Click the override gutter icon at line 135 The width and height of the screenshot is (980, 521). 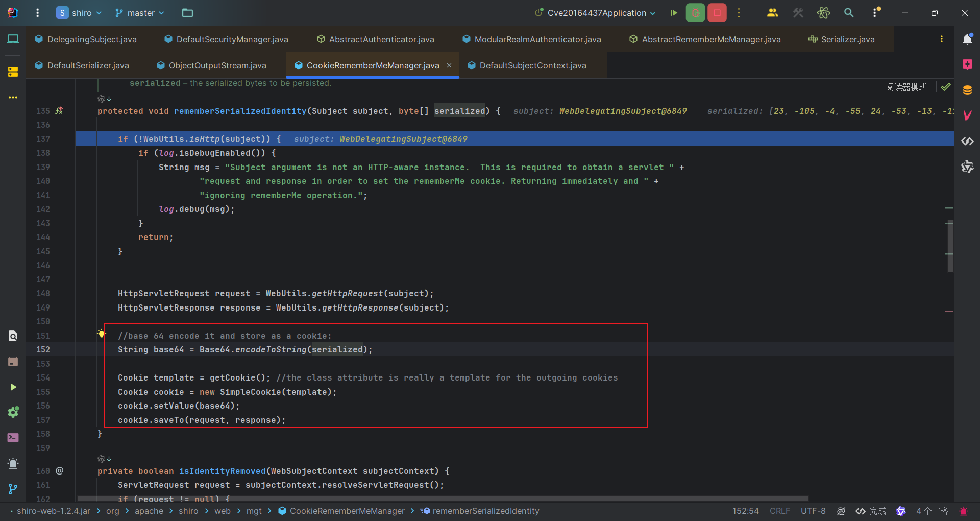pyautogui.click(x=59, y=110)
